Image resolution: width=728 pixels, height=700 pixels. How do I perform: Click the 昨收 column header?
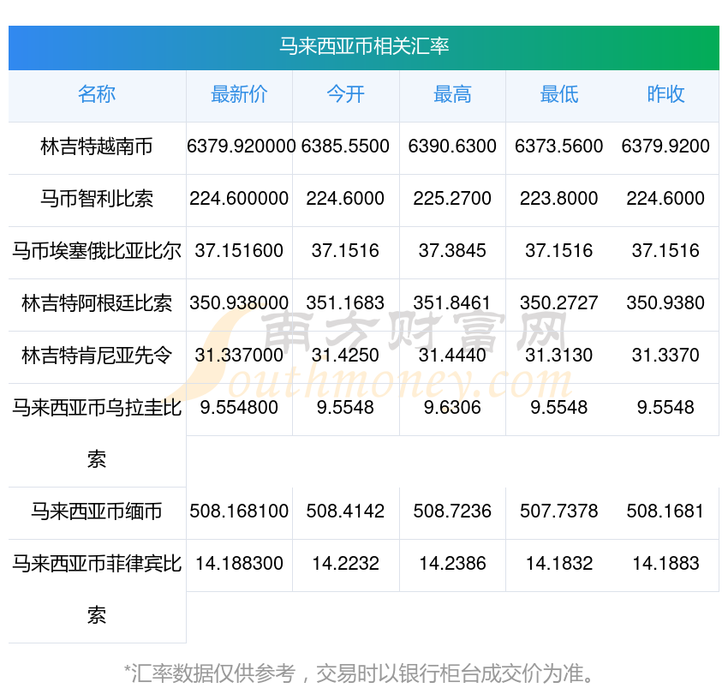tap(665, 95)
